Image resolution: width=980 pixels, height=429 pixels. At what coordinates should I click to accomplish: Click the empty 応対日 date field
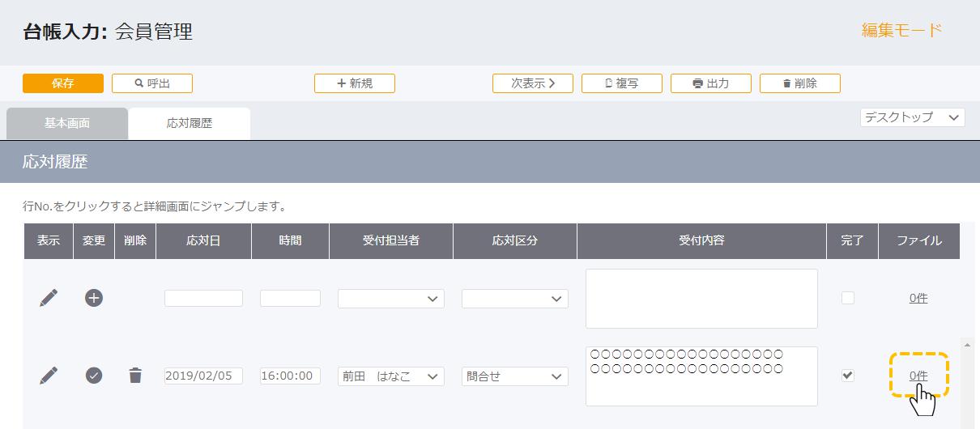(203, 299)
